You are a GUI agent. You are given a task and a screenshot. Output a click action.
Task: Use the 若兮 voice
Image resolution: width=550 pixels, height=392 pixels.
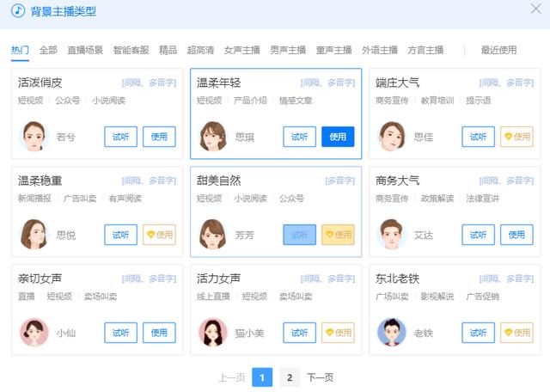(x=159, y=137)
